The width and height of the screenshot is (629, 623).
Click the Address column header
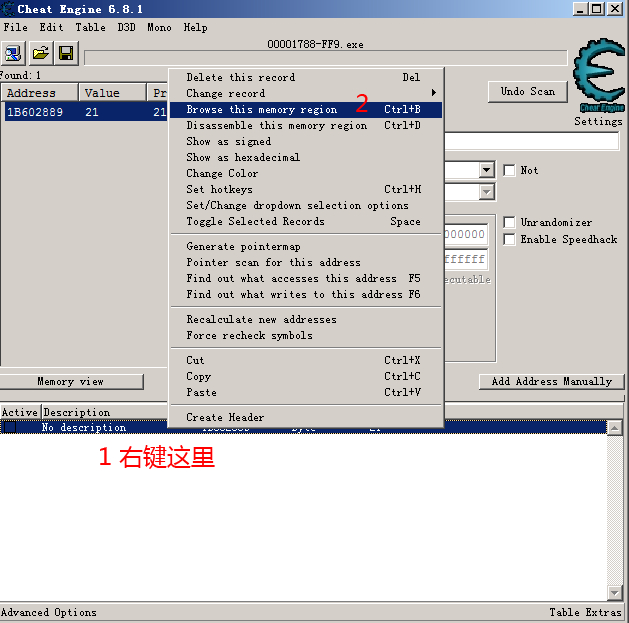[39, 93]
